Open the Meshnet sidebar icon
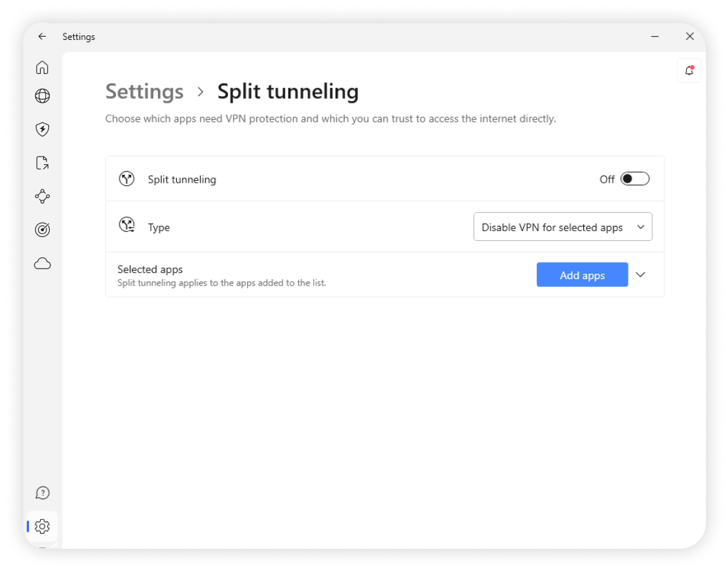Screen dimensions: 728x571 (43, 196)
